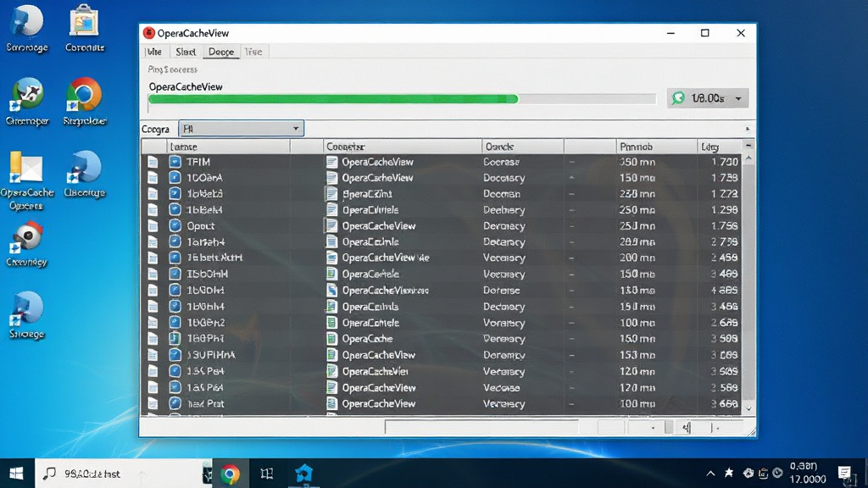The image size is (868, 488).
Task: Click the green sheet icon beside the plain OperaCache entry
Action: (331, 339)
